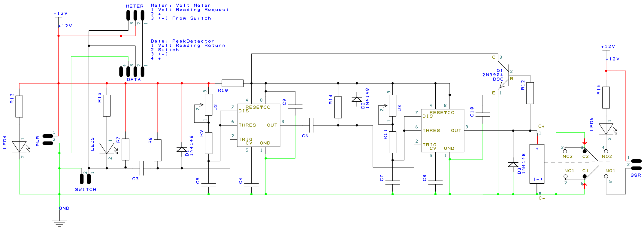The height and width of the screenshot is (229, 644).
Task: Click the NO2 relay contact terminal
Action: (x=606, y=151)
